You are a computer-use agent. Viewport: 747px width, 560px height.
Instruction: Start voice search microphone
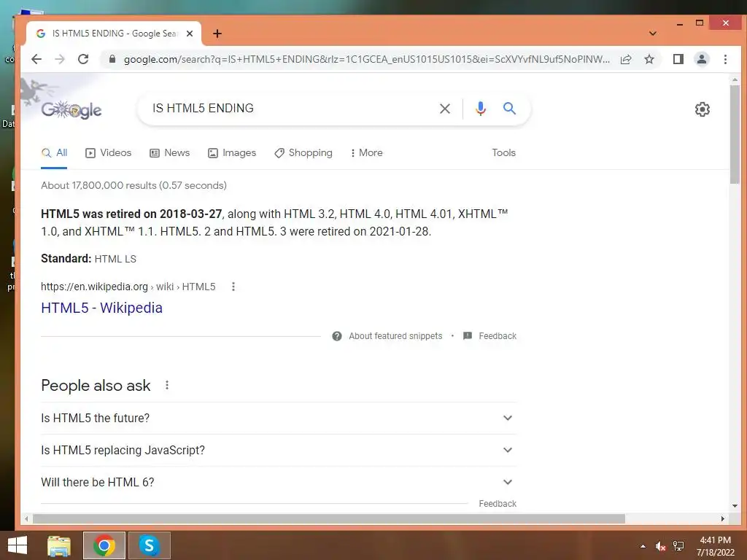point(481,109)
